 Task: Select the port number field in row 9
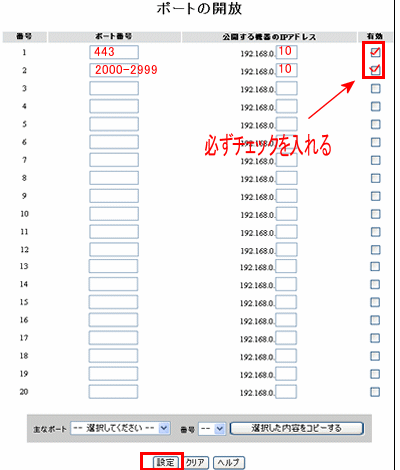tap(114, 196)
